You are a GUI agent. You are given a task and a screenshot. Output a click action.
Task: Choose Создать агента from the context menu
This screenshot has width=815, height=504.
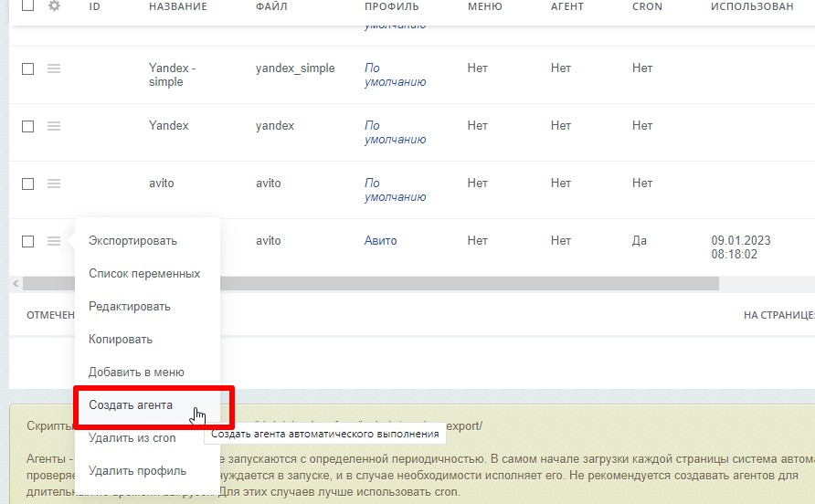click(x=131, y=404)
